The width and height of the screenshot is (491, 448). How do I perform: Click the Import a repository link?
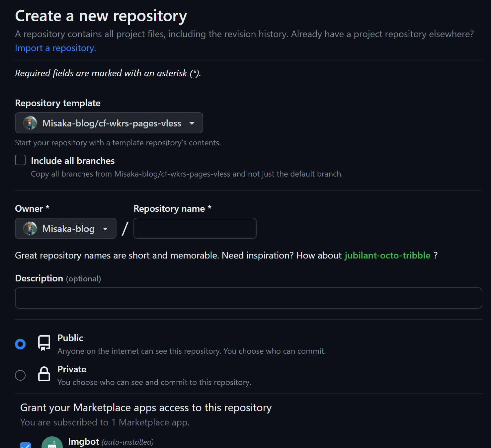(55, 48)
